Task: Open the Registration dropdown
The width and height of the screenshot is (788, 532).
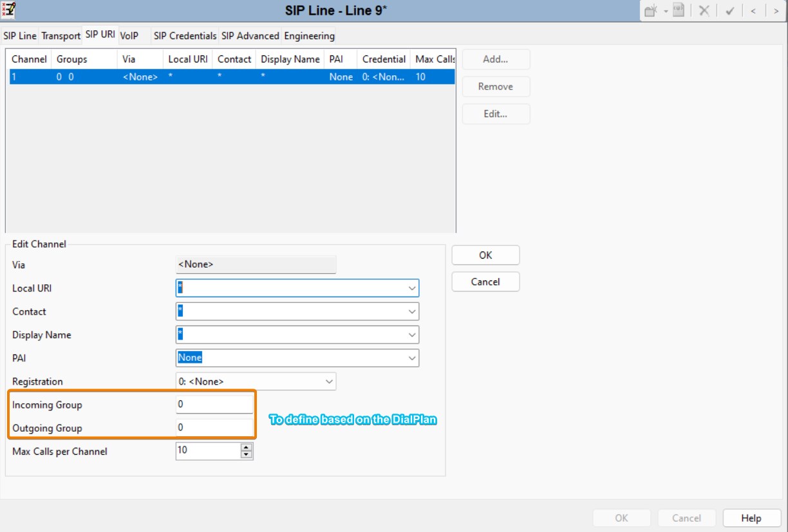Action: click(329, 381)
